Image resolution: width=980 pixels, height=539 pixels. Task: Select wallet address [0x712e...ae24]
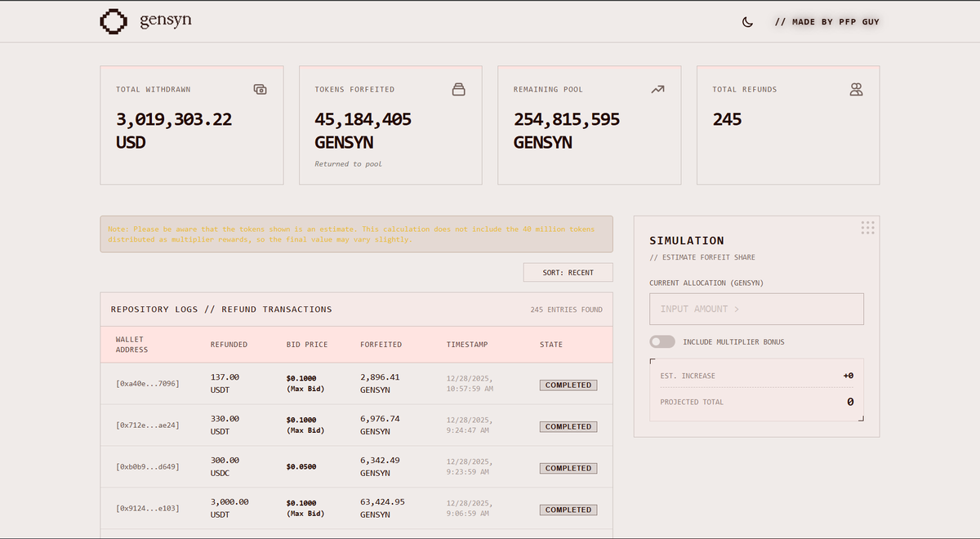pyautogui.click(x=148, y=425)
